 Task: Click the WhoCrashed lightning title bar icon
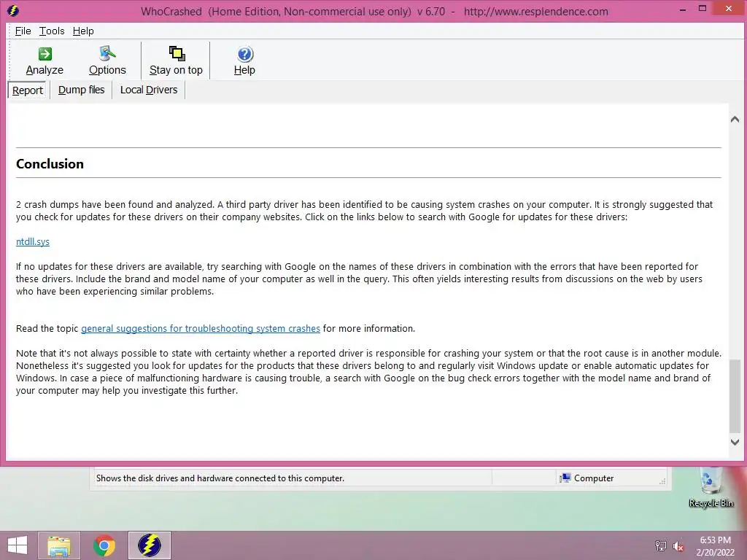pos(13,10)
